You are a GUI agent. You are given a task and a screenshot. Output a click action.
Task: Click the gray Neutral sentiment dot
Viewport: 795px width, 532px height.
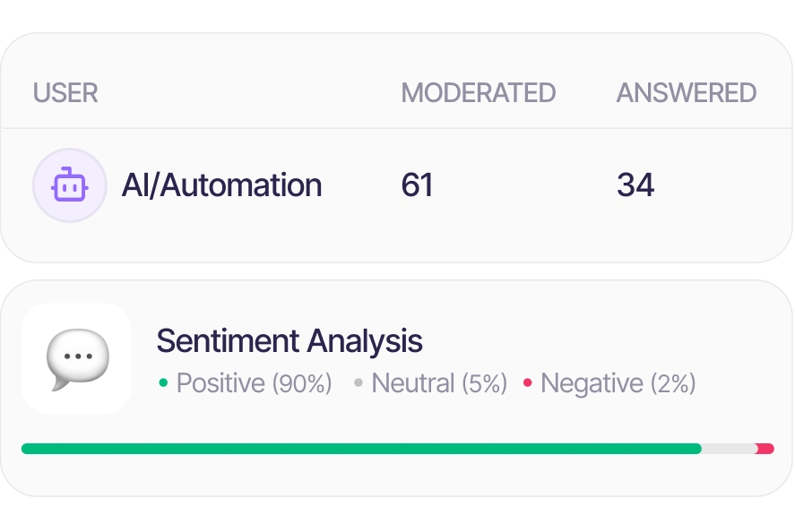pyautogui.click(x=358, y=383)
